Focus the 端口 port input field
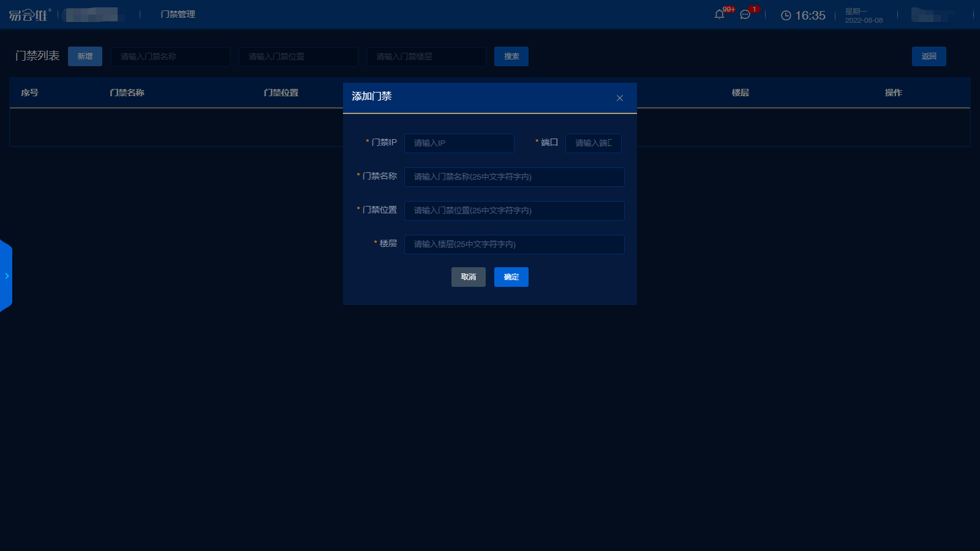Viewport: 980px width, 551px height. pos(593,143)
